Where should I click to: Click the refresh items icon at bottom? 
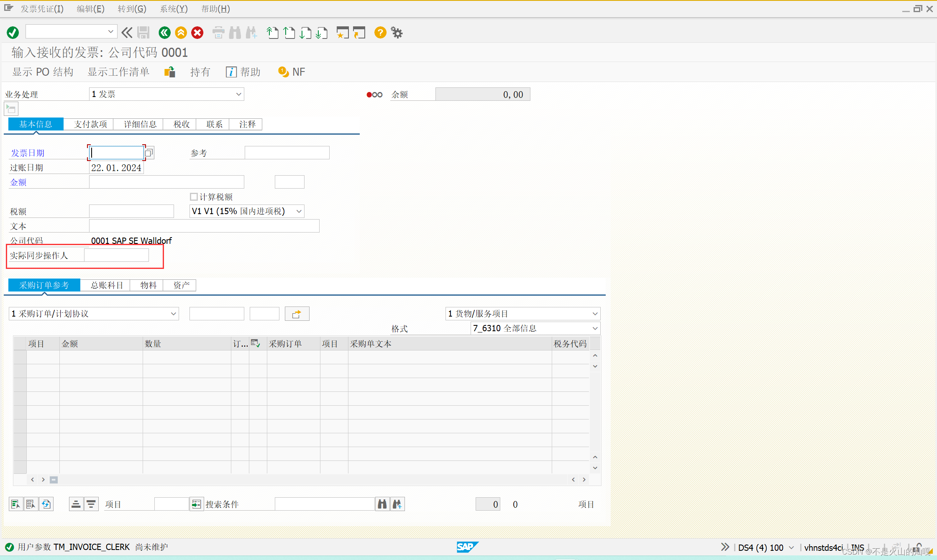(46, 504)
